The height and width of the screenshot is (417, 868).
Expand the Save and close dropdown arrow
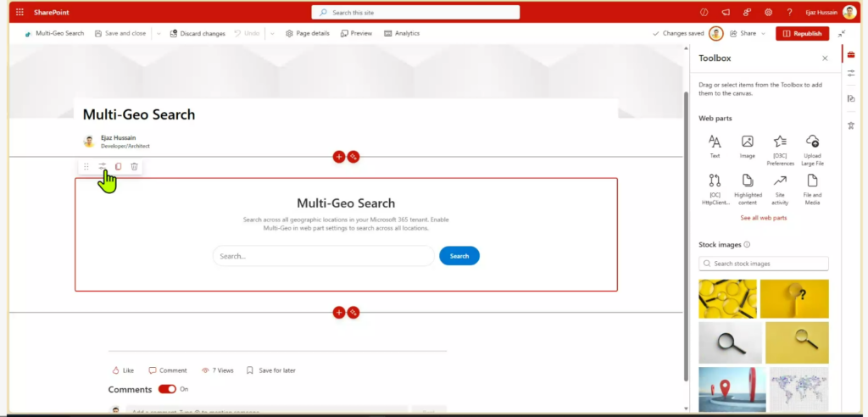click(x=159, y=34)
